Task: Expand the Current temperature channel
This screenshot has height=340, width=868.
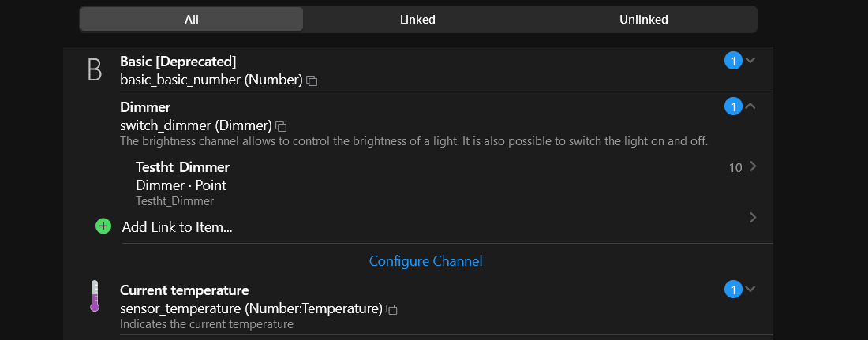Action: pyautogui.click(x=750, y=290)
